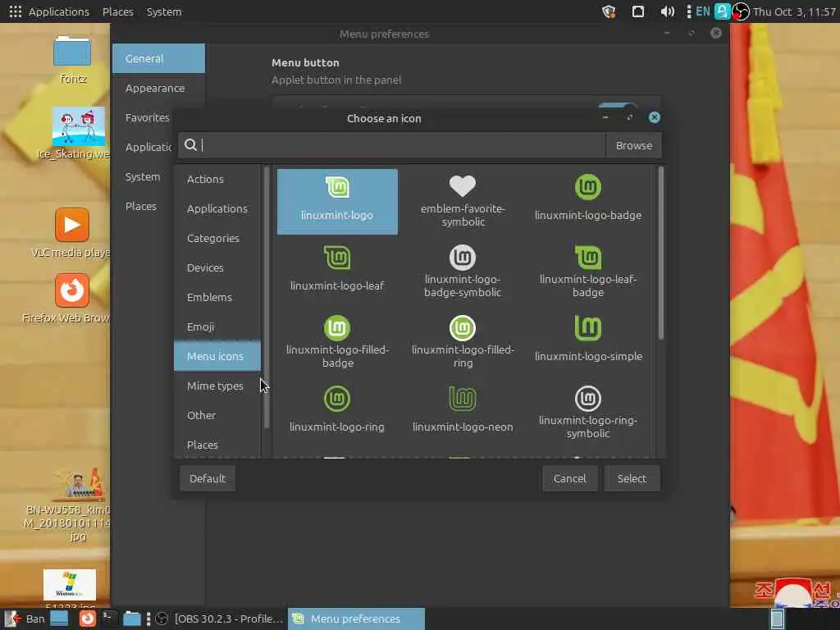Screen dimensions: 840x630
Task: Pick the linuxmint-logo-ring-symbolic icon
Action: click(x=587, y=413)
